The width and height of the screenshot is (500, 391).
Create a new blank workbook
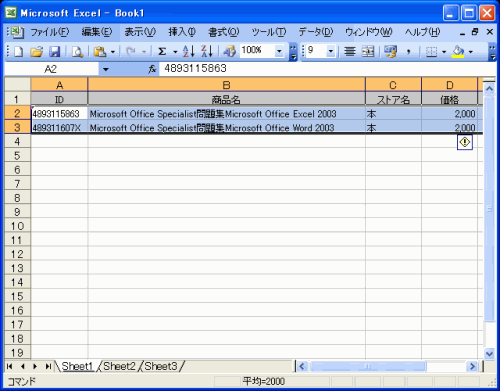point(18,52)
